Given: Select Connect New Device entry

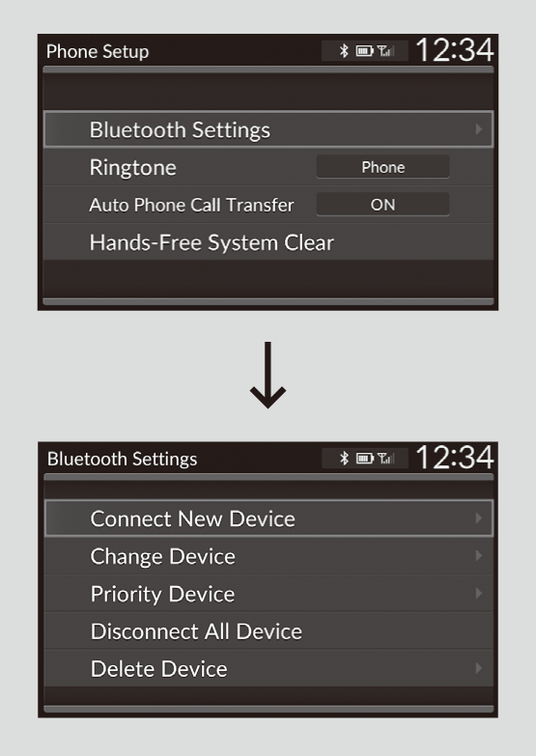Looking at the screenshot, I should pyautogui.click(x=268, y=518).
